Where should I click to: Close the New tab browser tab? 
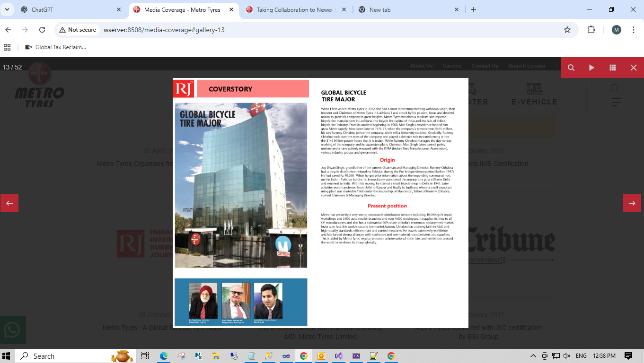[457, 9]
